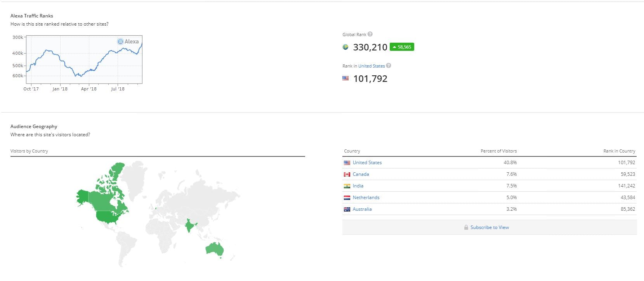Click the Oct '17 axis label
Viewport: 644px width, 281px height.
[31, 89]
